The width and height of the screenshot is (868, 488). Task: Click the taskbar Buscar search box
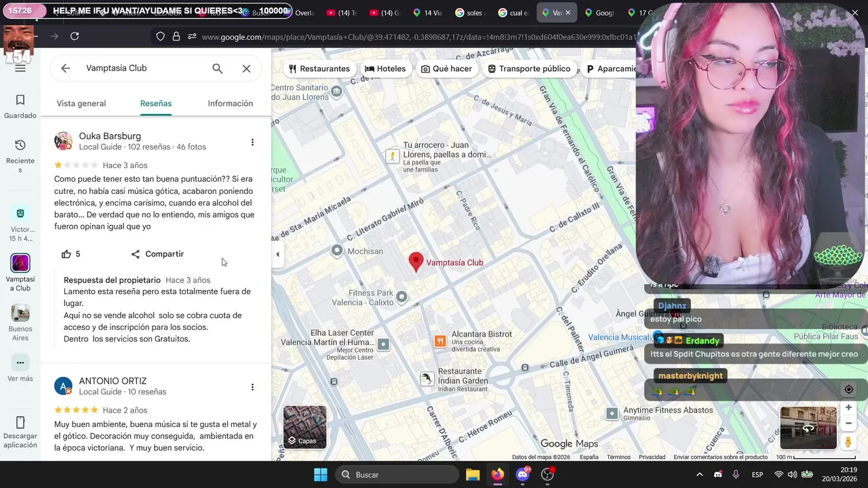(x=397, y=474)
